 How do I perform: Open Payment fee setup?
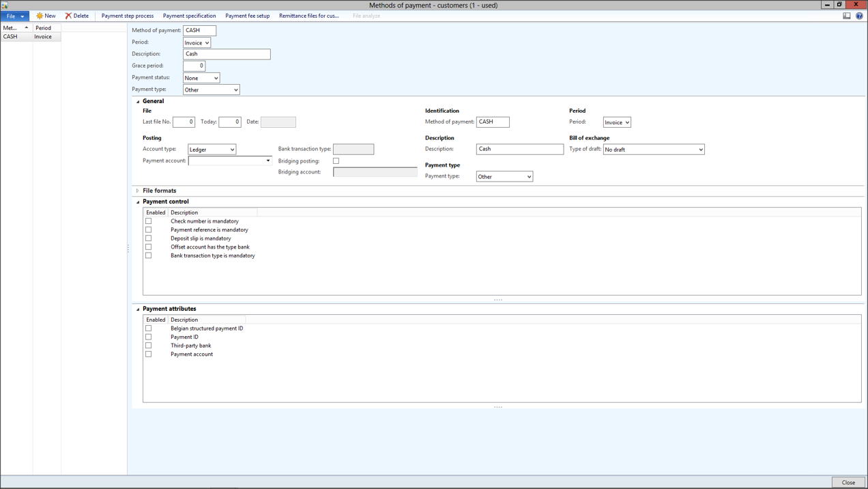click(x=247, y=16)
